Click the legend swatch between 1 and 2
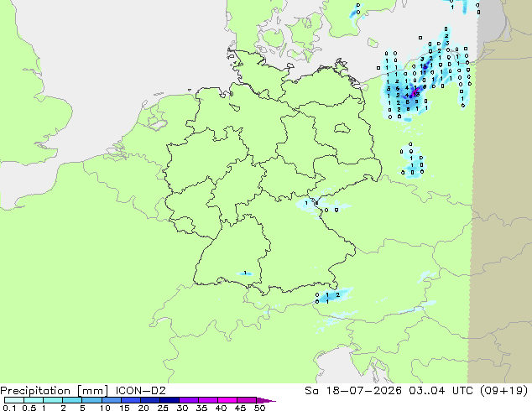Viewport: 532px width, 411px height. pyautogui.click(x=53, y=400)
